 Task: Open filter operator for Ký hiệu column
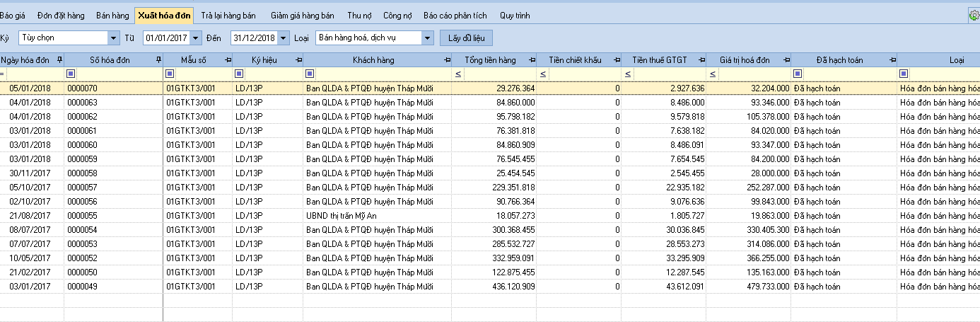click(239, 74)
